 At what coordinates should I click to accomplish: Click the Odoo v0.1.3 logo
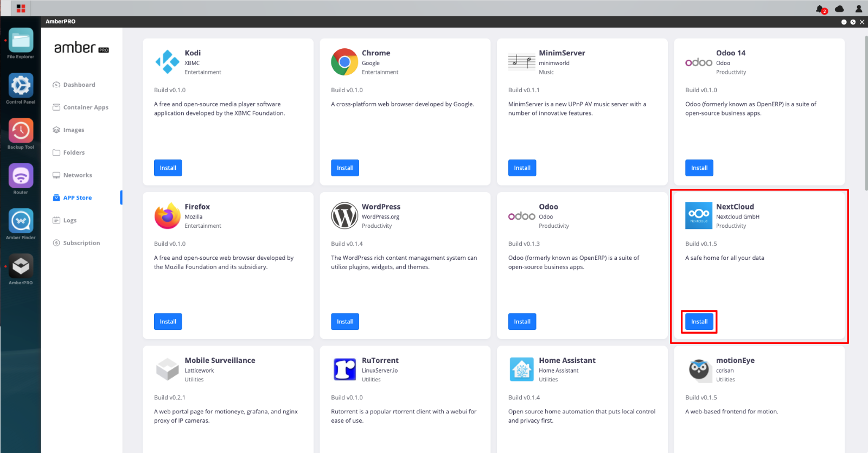point(521,216)
